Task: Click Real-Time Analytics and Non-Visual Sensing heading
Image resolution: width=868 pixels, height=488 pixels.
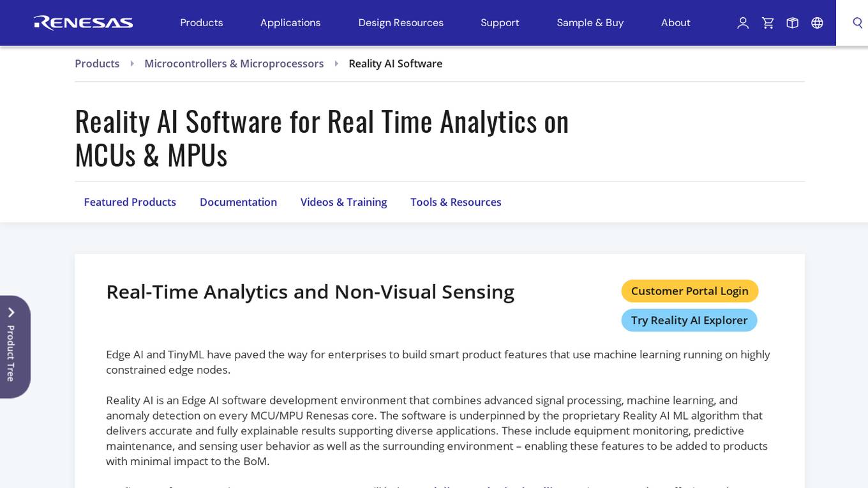Action: coord(310,291)
